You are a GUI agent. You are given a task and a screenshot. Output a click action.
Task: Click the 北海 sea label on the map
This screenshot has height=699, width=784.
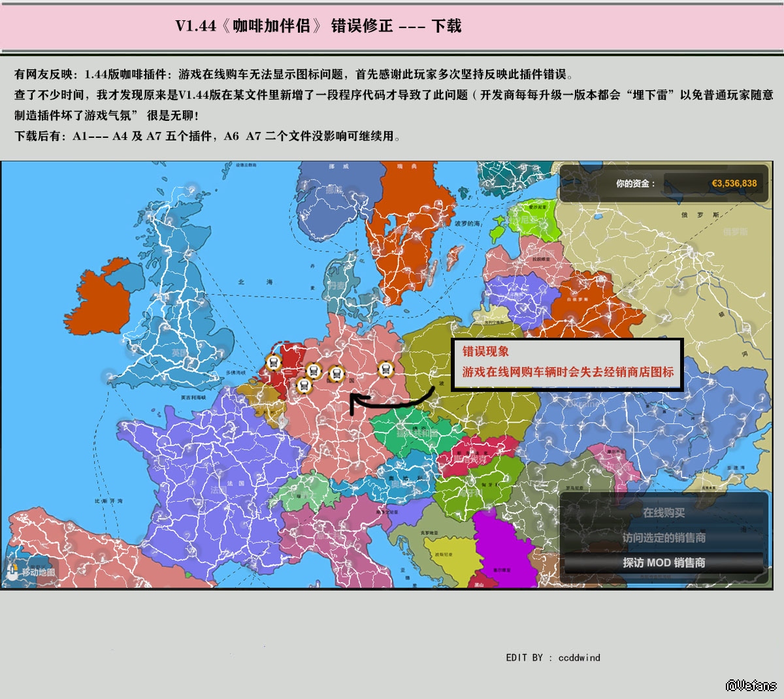coord(256,282)
